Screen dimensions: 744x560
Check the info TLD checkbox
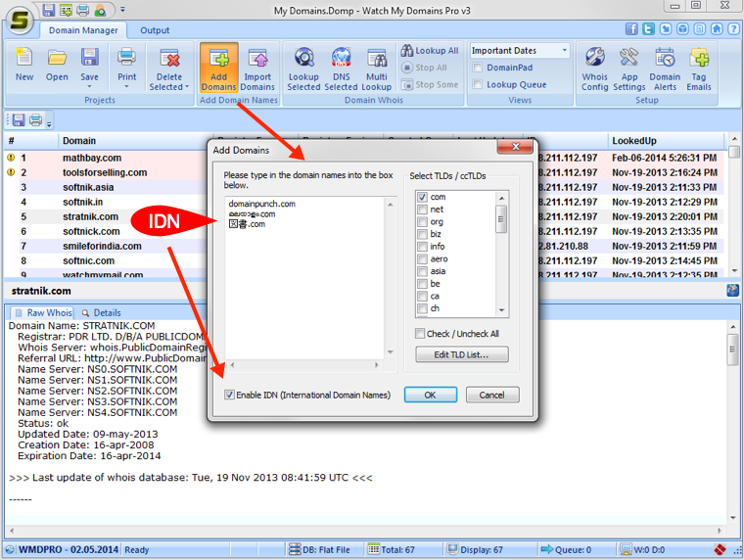pos(422,247)
